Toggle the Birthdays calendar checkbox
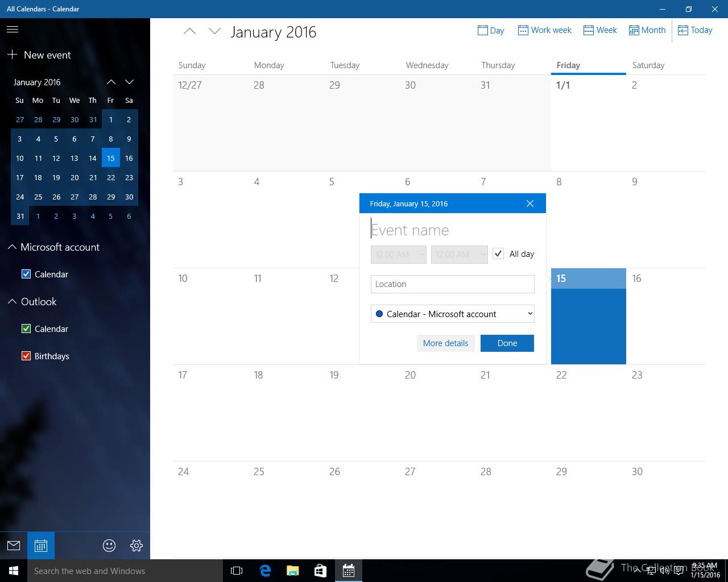 (26, 356)
